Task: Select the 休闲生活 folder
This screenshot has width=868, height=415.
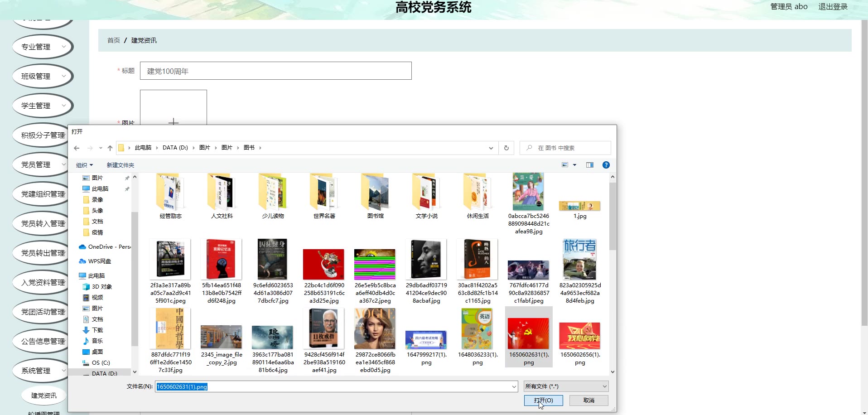Action: [x=478, y=197]
